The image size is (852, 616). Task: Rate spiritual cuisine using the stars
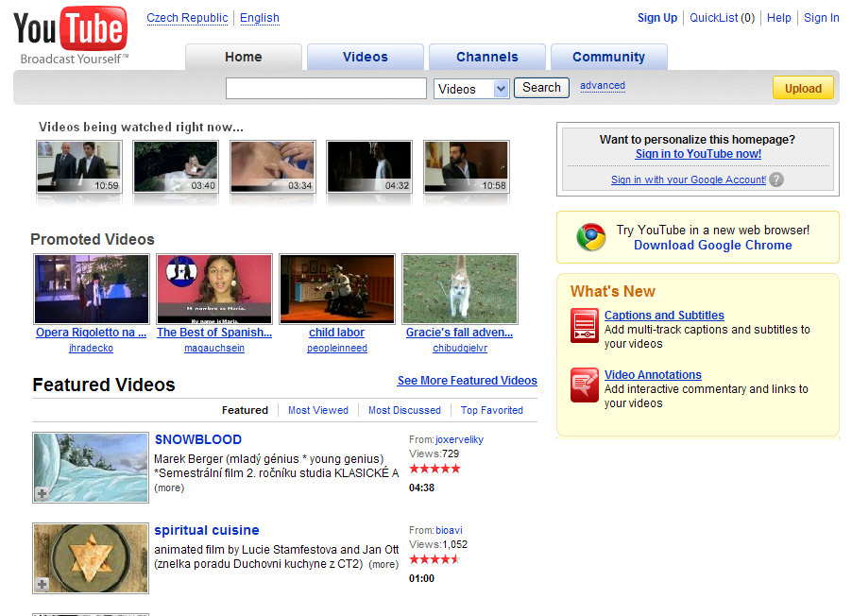(x=435, y=559)
